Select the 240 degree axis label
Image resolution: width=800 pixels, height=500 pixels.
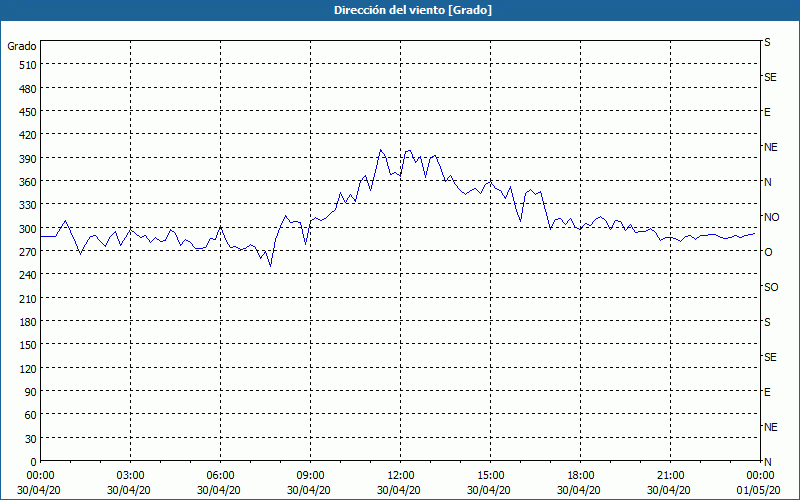tap(29, 275)
